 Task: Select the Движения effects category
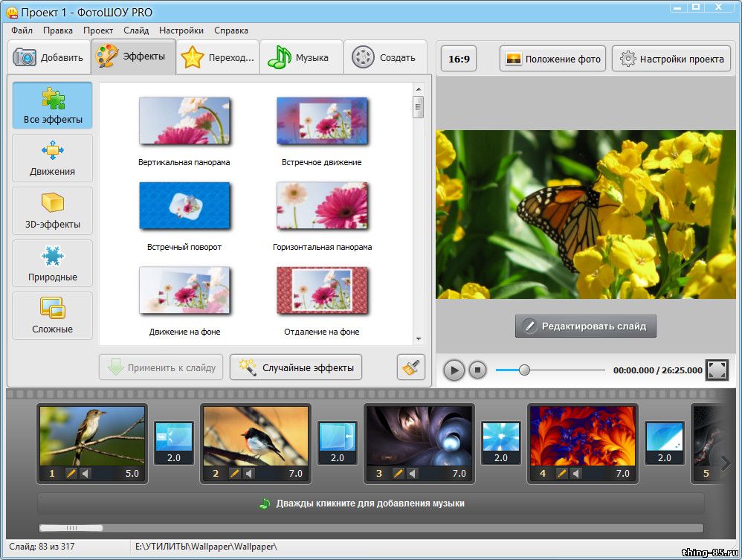click(x=53, y=158)
